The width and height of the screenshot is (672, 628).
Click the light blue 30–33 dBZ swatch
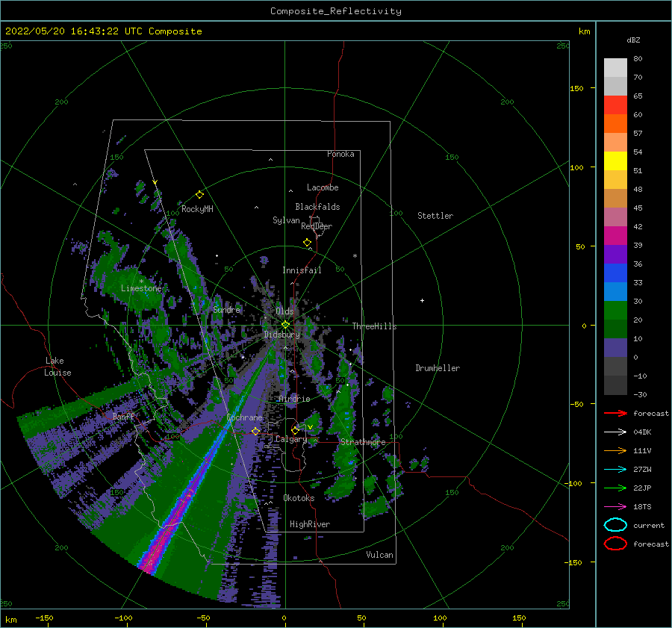[x=615, y=291]
